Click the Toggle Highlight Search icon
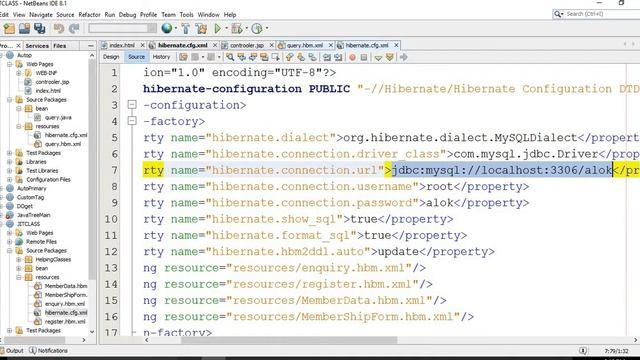The height and width of the screenshot is (360, 640). [x=264, y=57]
